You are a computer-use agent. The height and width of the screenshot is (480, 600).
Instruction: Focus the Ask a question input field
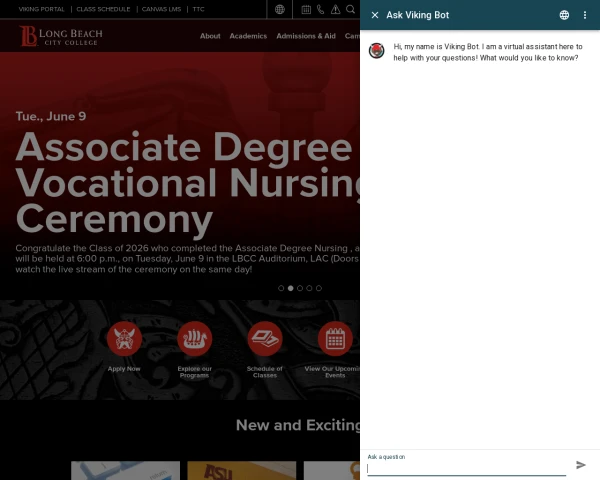click(x=466, y=469)
